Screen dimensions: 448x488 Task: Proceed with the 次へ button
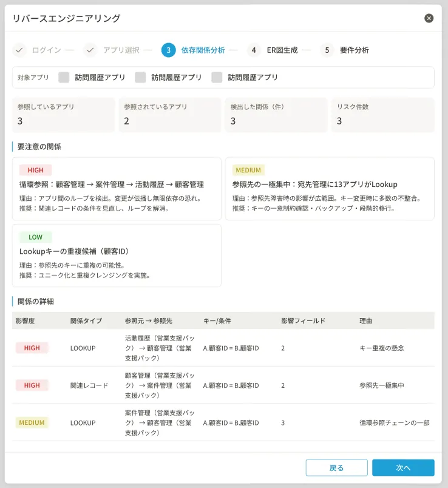[403, 467]
